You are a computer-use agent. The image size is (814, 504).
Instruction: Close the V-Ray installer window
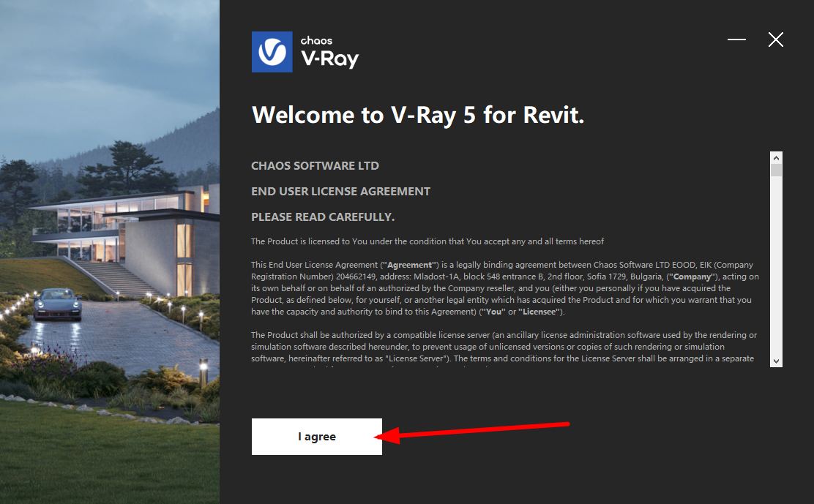776,40
